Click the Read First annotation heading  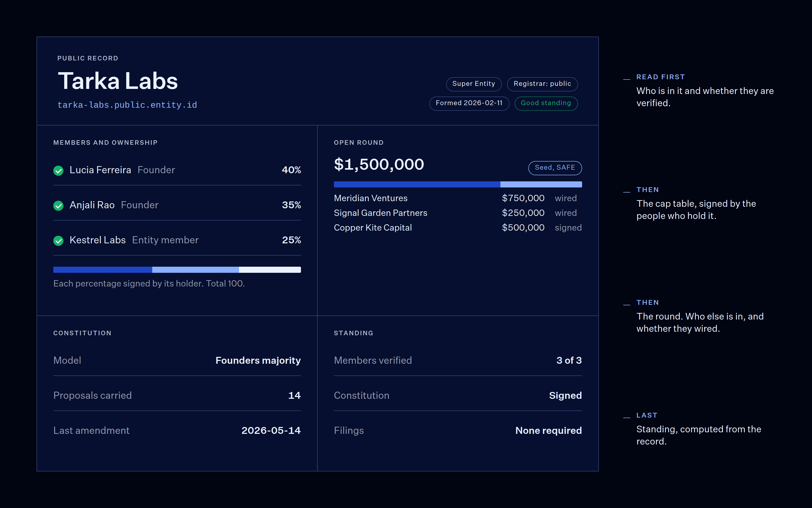click(x=660, y=77)
